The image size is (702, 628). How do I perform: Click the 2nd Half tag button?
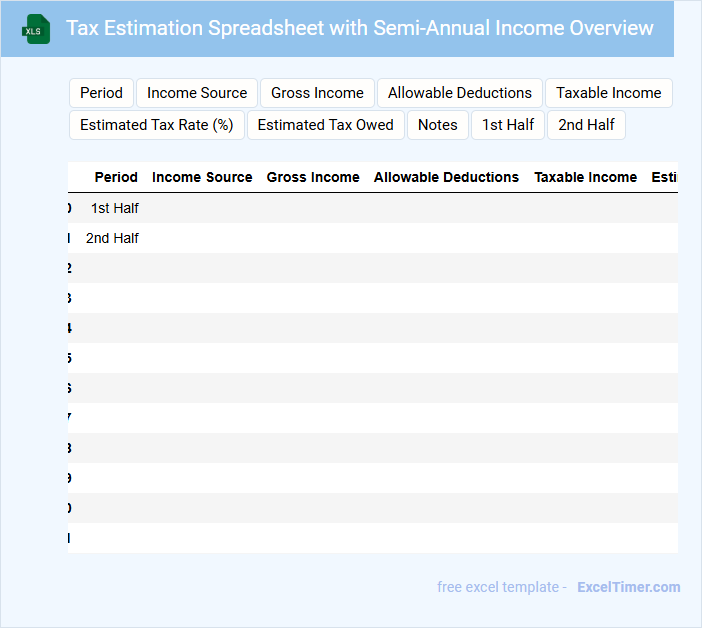point(586,125)
